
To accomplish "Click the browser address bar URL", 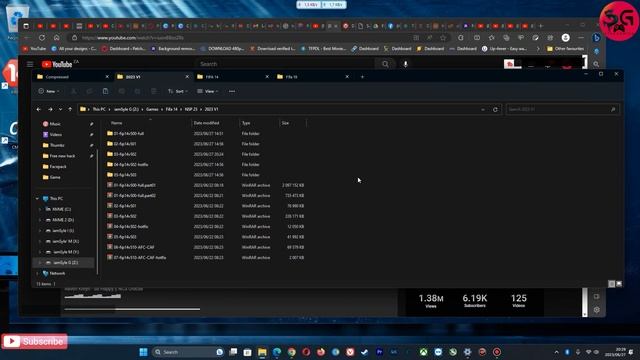I will tap(132, 38).
